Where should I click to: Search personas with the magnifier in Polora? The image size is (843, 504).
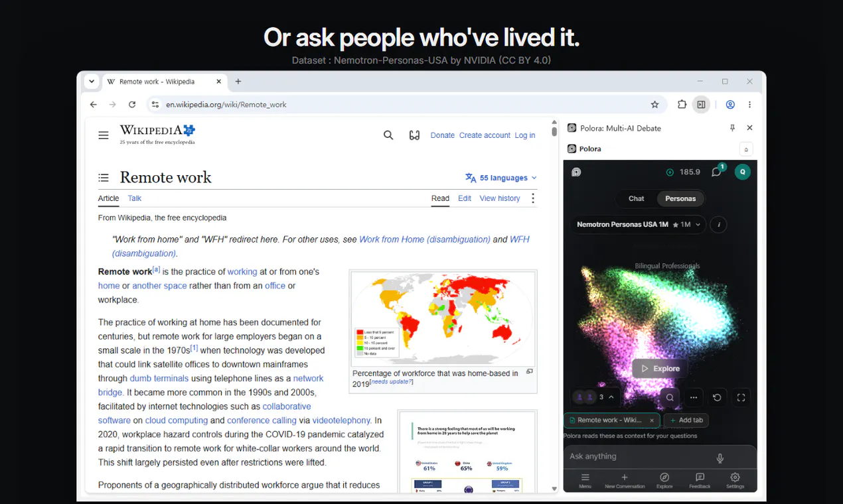point(670,398)
